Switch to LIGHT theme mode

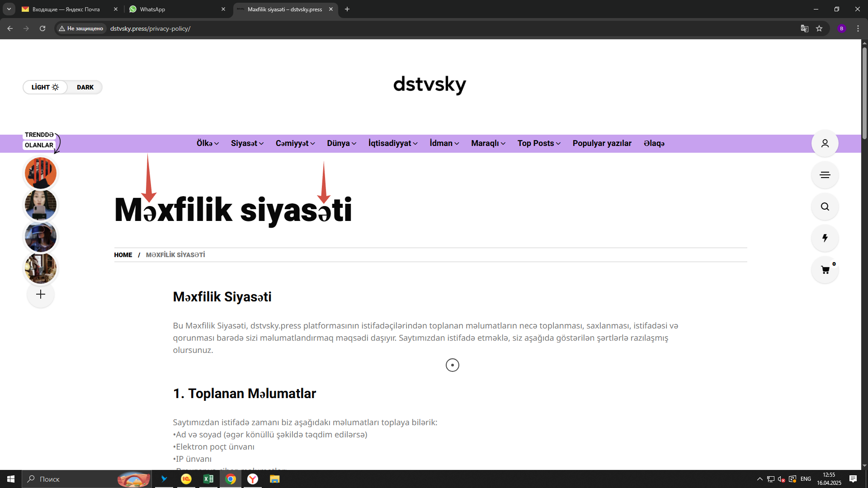click(45, 87)
